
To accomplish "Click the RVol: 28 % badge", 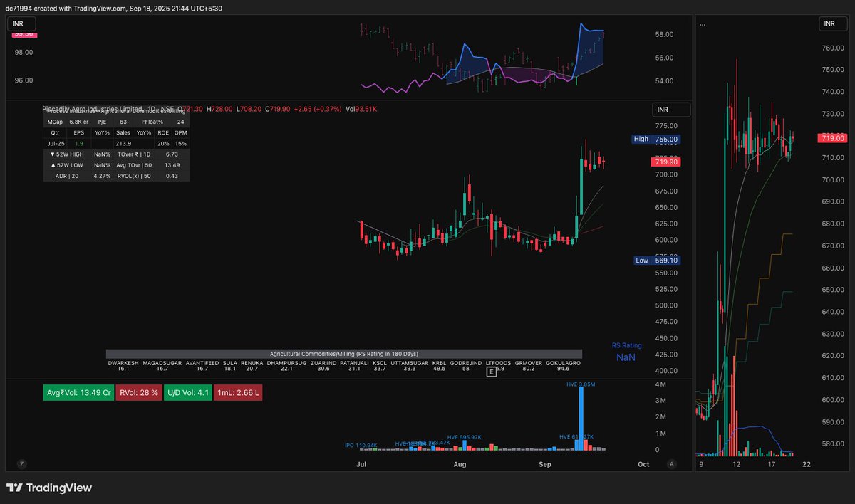I will (139, 392).
